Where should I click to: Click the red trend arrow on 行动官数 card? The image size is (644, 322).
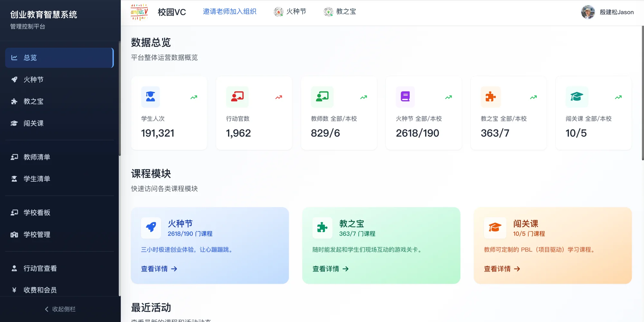[x=279, y=97]
